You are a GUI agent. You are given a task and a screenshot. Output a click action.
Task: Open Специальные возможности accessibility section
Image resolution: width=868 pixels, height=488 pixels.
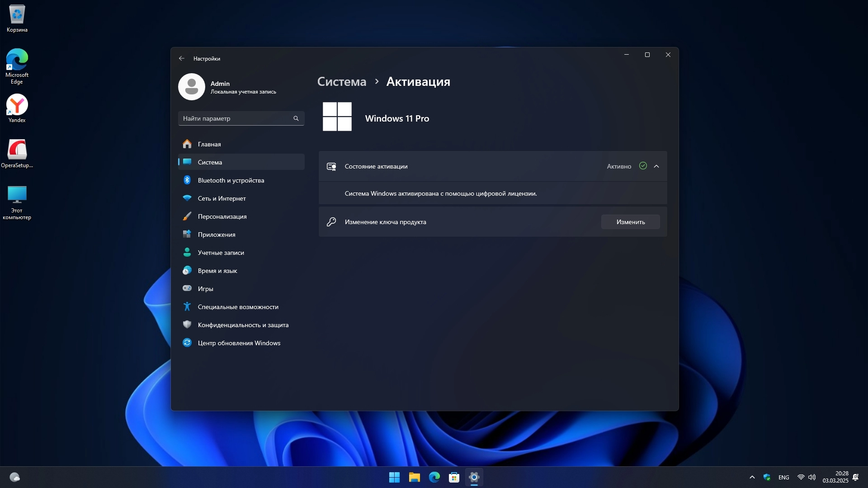238,307
